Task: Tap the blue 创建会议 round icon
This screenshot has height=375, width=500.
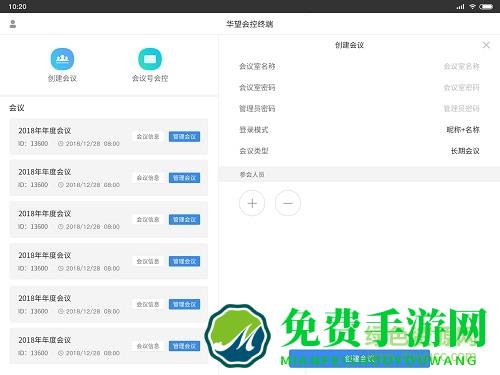Action: click(62, 59)
